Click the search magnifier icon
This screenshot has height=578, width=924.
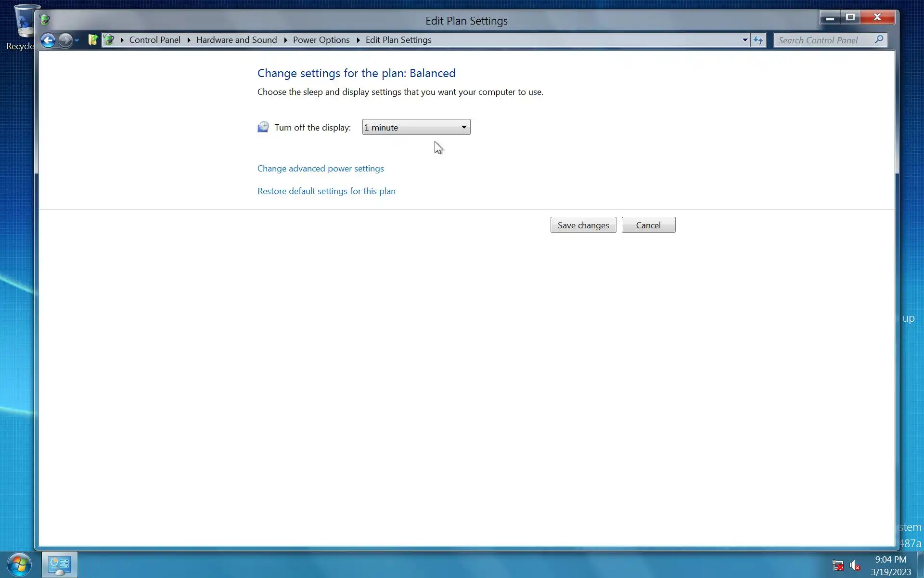(x=879, y=39)
